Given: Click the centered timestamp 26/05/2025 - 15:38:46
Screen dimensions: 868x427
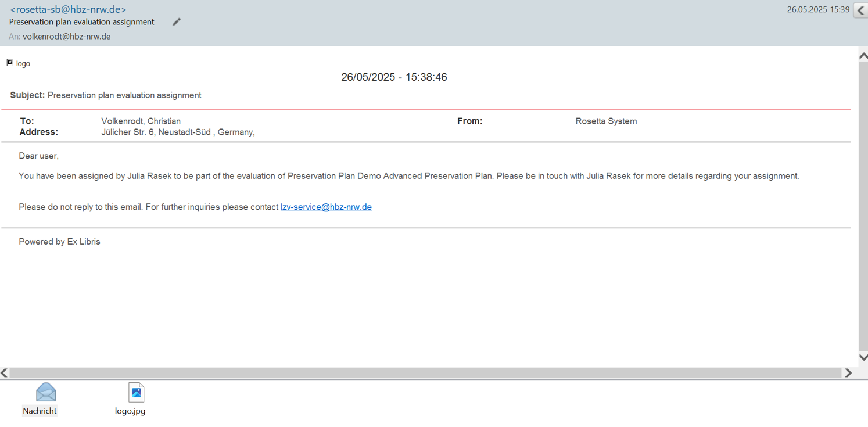Looking at the screenshot, I should tap(394, 77).
